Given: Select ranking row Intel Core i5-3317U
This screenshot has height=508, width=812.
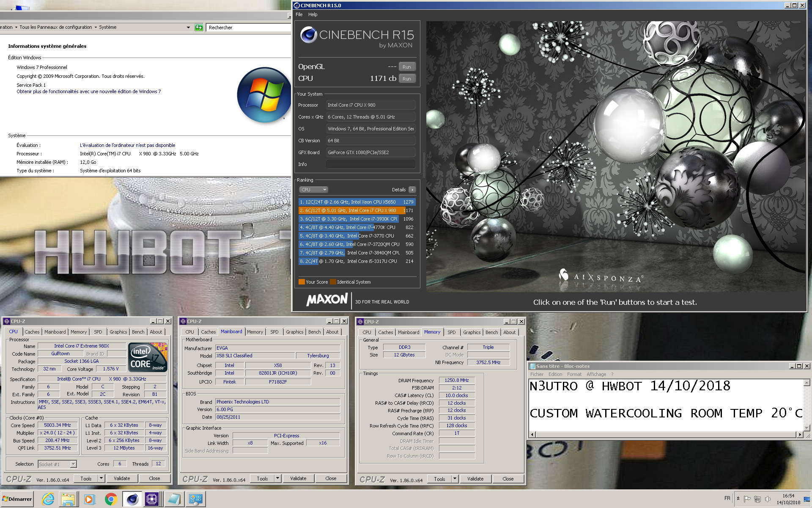Looking at the screenshot, I should [357, 261].
